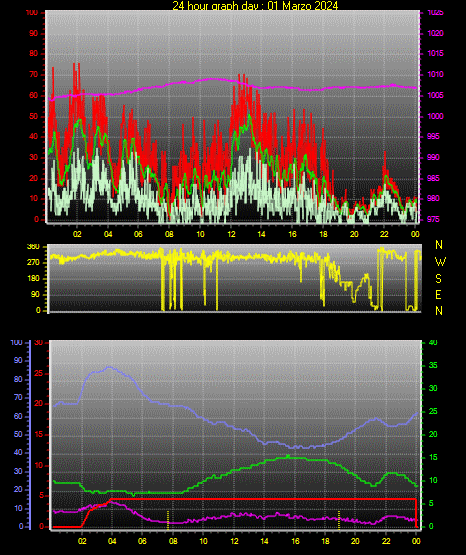This screenshot has width=466, height=555.
Task: Click the yellow 360 wind direction axis label
Action: pos(33,247)
